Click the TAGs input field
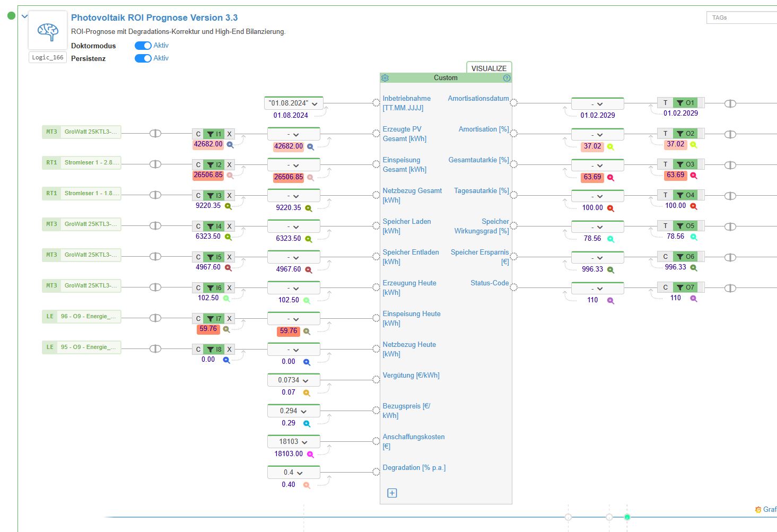Viewport: 777px width, 532px height. [743, 18]
